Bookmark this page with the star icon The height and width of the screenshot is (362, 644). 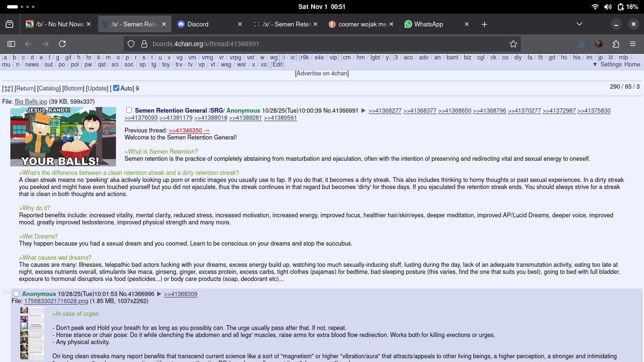(513, 44)
